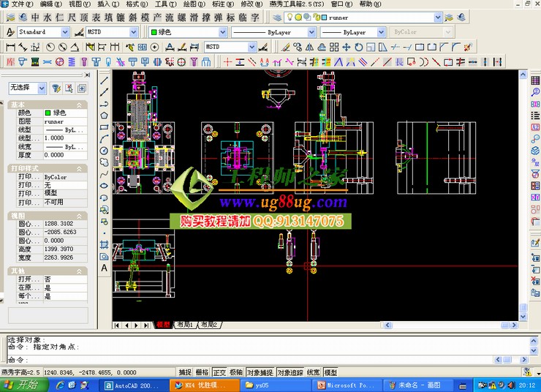Select the Line tool in draw toolbar

point(105,80)
